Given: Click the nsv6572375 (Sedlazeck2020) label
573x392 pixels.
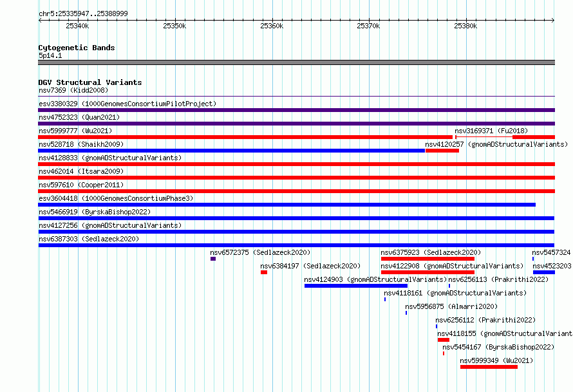Looking at the screenshot, I should click(x=260, y=252).
